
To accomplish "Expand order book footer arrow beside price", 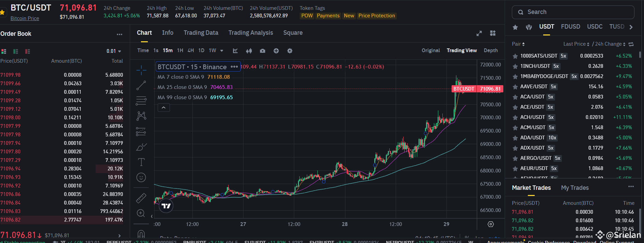I will click(120, 236).
